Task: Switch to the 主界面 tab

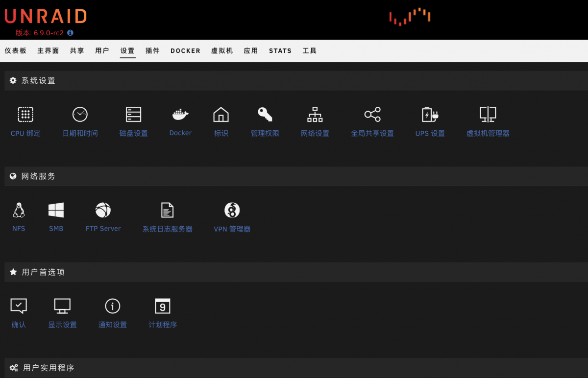Action: pyautogui.click(x=48, y=50)
